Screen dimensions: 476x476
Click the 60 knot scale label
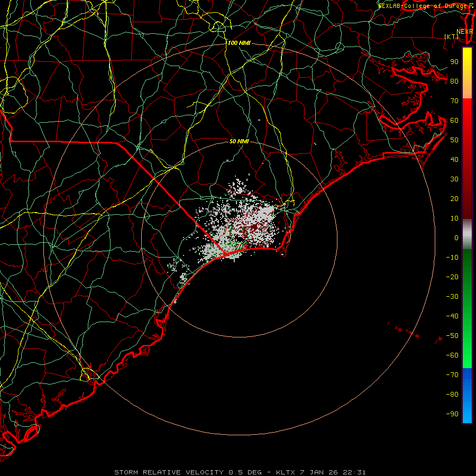[454, 121]
